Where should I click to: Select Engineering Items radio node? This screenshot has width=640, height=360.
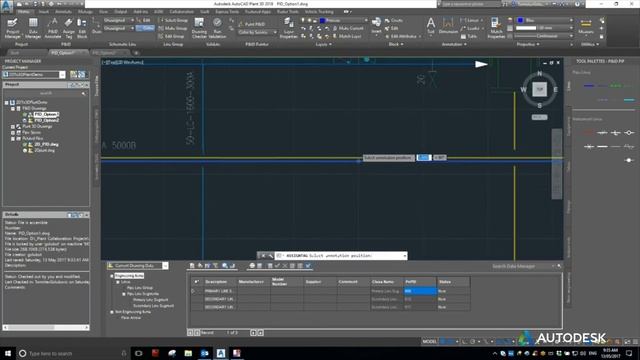tap(111, 276)
